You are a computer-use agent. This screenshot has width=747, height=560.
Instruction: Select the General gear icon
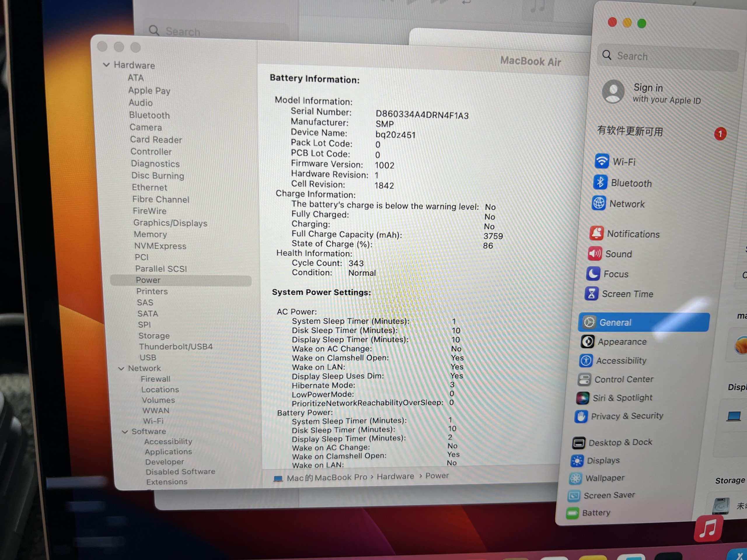589,322
